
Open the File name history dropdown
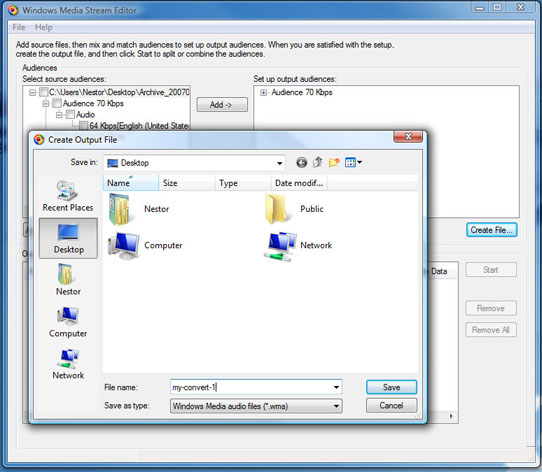coord(336,387)
